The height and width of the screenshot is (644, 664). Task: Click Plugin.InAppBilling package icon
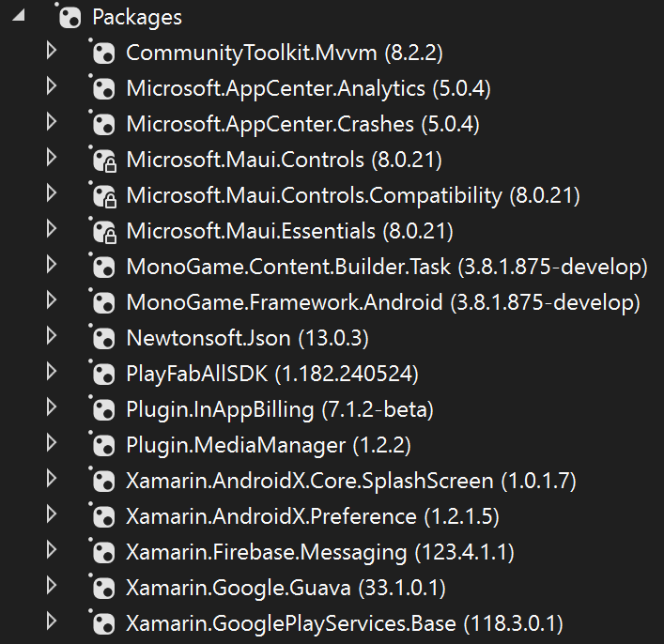click(102, 408)
